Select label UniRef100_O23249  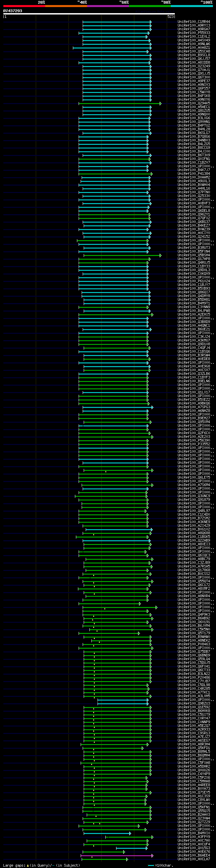(x=194, y=66)
